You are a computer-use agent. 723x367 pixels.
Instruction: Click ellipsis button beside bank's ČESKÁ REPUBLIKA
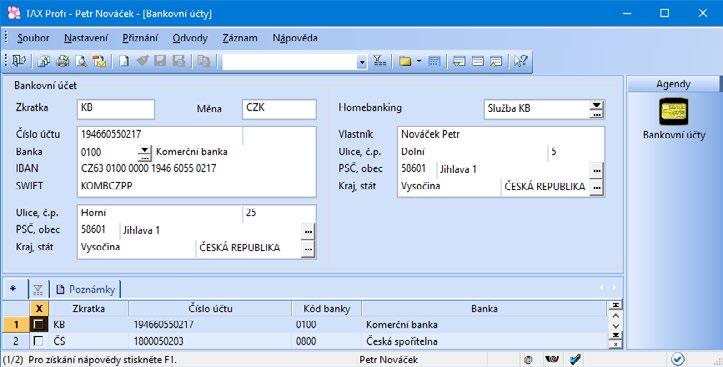coord(308,249)
